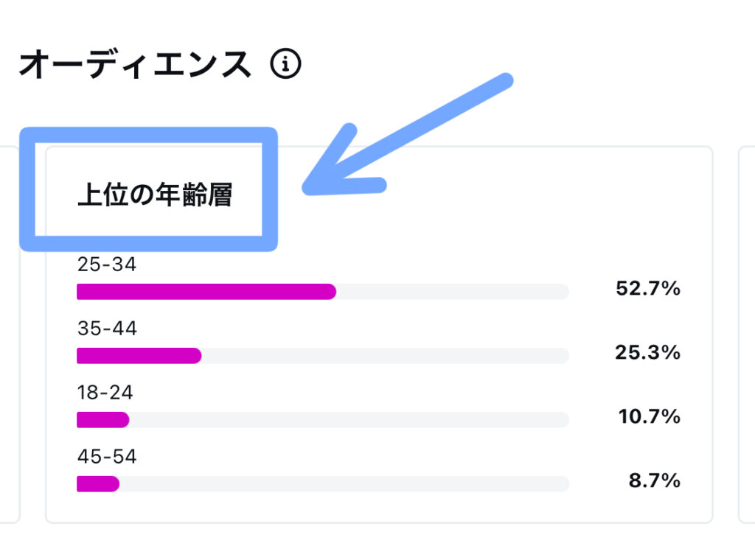Open the partially visible card on the right
Screen dimensions: 755x560
point(747,335)
